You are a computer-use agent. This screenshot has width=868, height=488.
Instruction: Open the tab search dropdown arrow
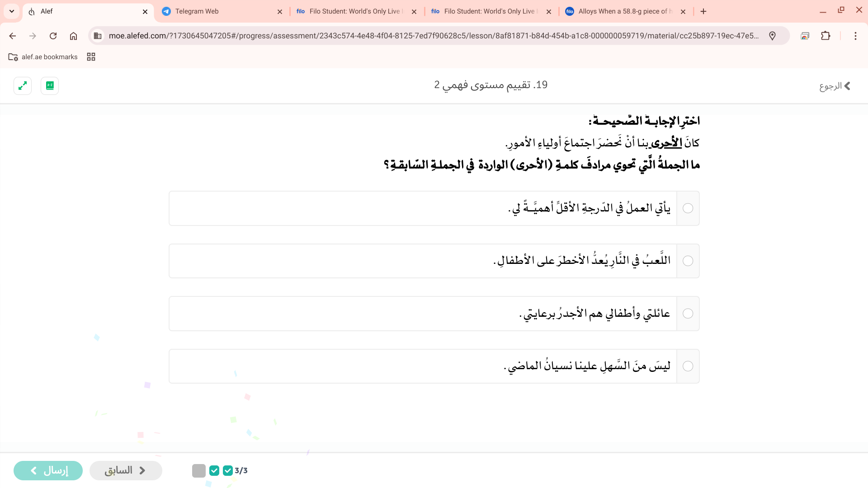coord(12,11)
